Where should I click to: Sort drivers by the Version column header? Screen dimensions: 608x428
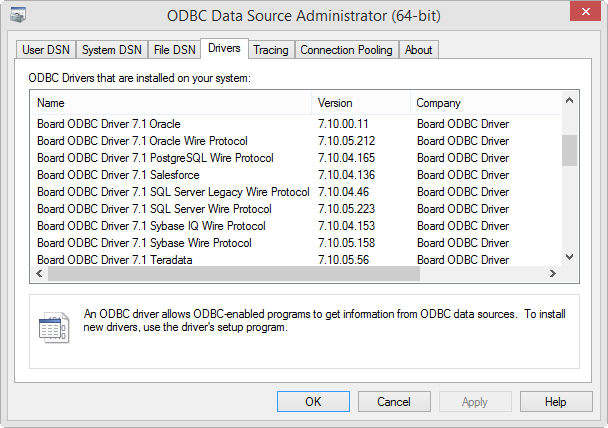tap(361, 103)
